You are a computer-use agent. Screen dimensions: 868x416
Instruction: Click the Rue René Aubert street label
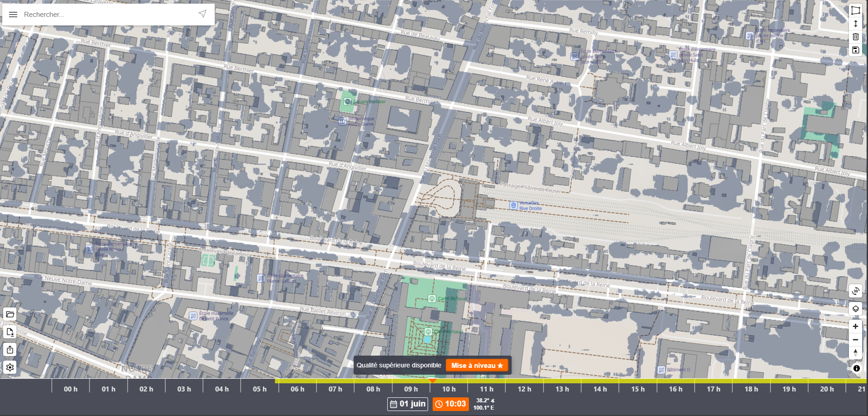click(546, 80)
